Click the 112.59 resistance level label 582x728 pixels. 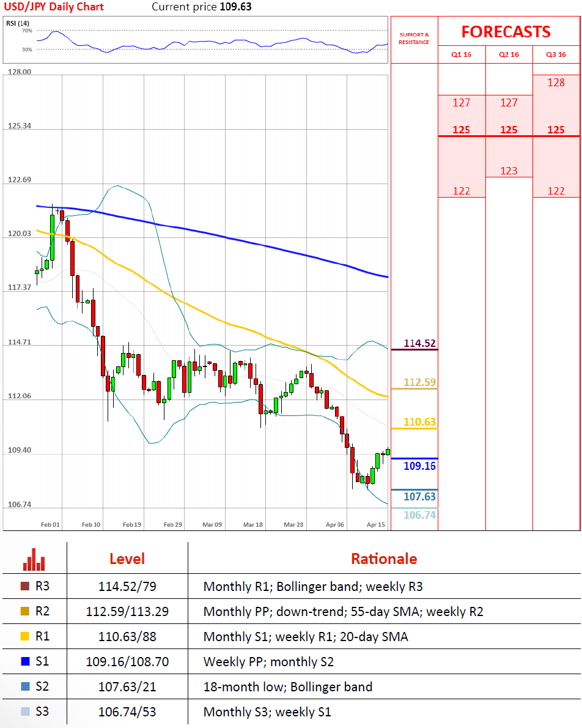(419, 382)
